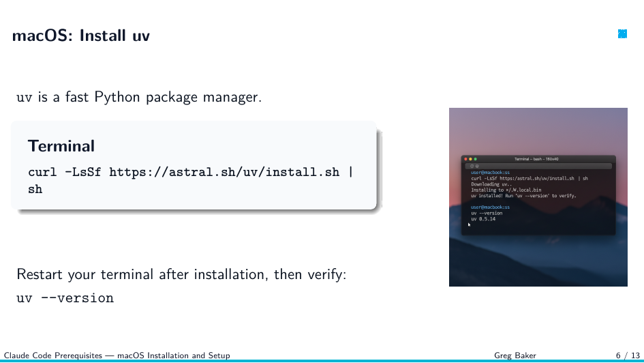Click the yellow minimize dot in Terminal screenshot
Image resolution: width=644 pixels, height=363 pixels.
(471, 159)
